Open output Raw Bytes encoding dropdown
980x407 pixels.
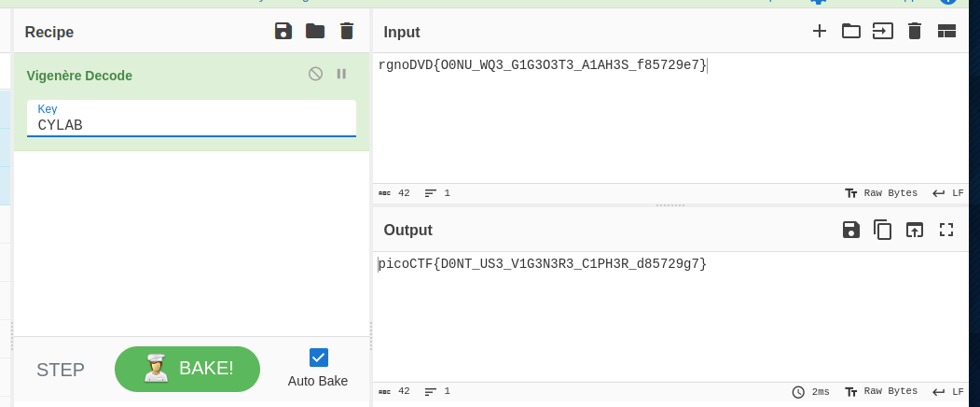[x=881, y=391]
